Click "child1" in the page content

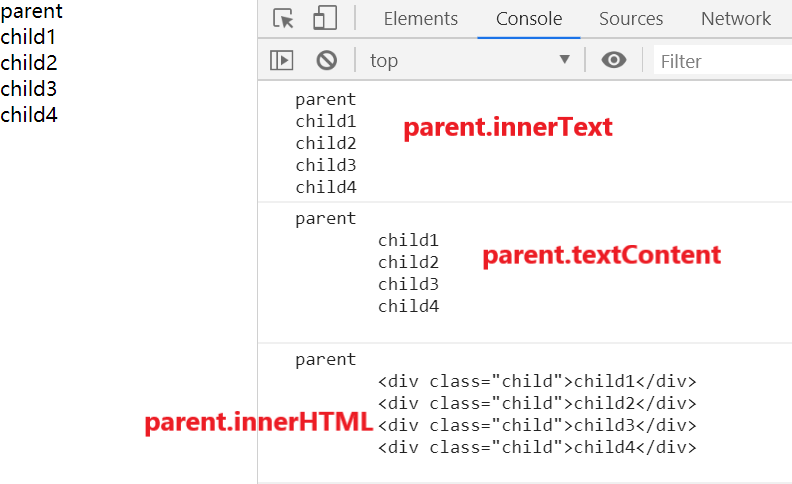pyautogui.click(x=29, y=38)
